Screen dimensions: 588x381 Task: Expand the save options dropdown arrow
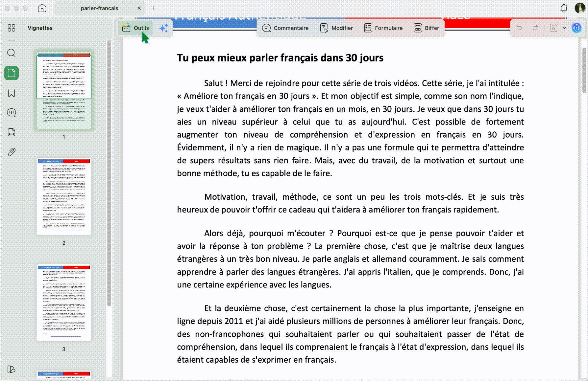(x=564, y=28)
